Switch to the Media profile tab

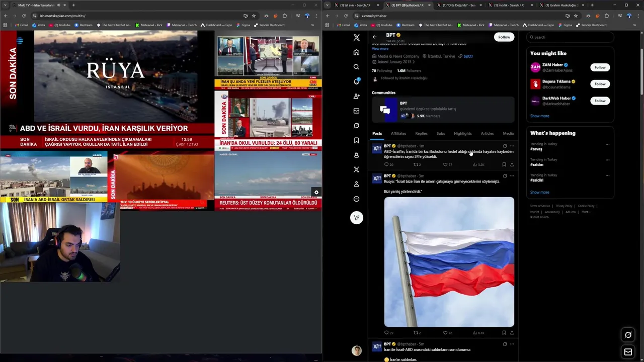pos(508,133)
